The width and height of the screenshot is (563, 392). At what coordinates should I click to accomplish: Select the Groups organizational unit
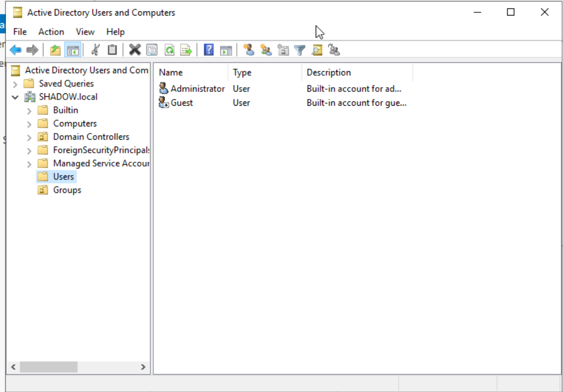coord(67,190)
